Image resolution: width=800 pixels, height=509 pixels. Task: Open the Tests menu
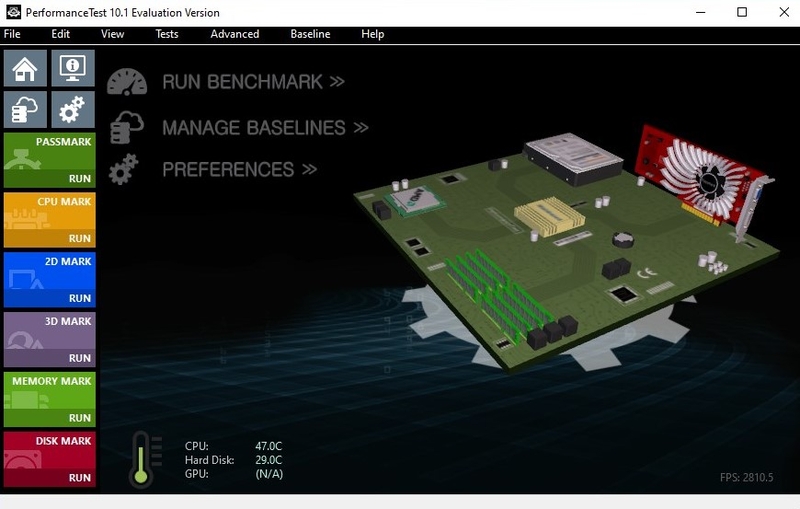coord(167,34)
